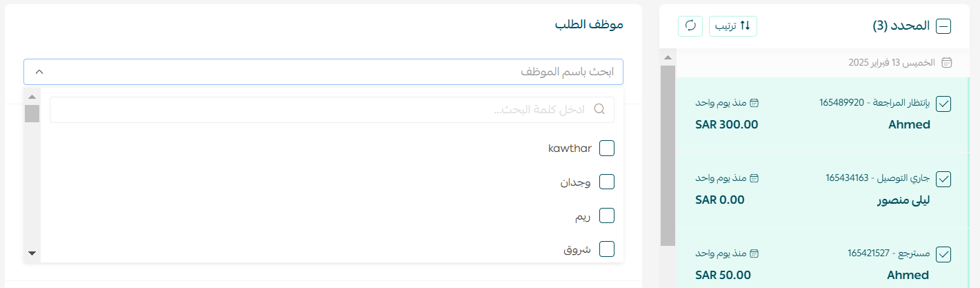Collapse the employee dropdown chevron
Screen dimensions: 980x288
pyautogui.click(x=39, y=72)
